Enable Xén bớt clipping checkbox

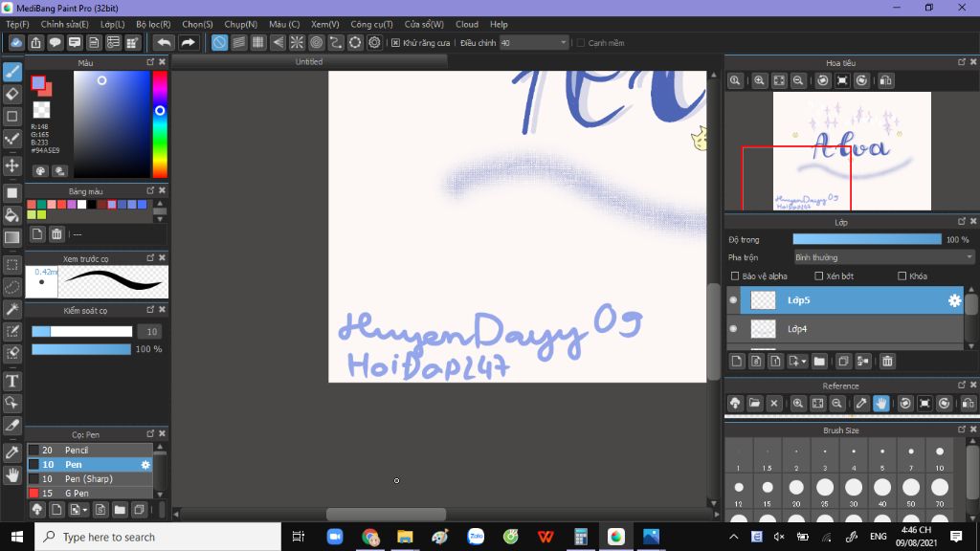pyautogui.click(x=819, y=275)
